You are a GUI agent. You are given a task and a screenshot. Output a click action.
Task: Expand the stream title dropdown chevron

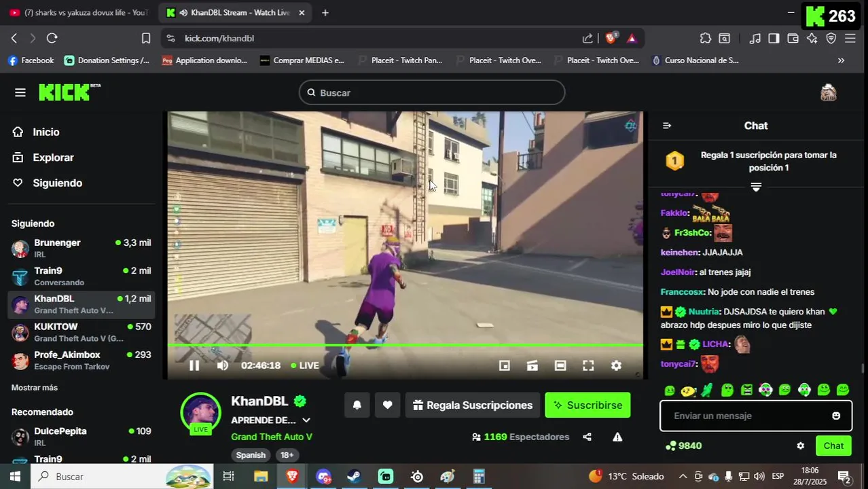click(x=306, y=420)
